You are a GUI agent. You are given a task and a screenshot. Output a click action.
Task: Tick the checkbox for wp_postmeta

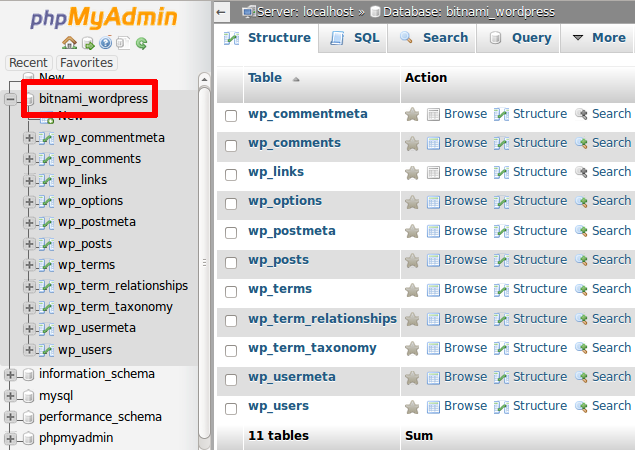(231, 233)
